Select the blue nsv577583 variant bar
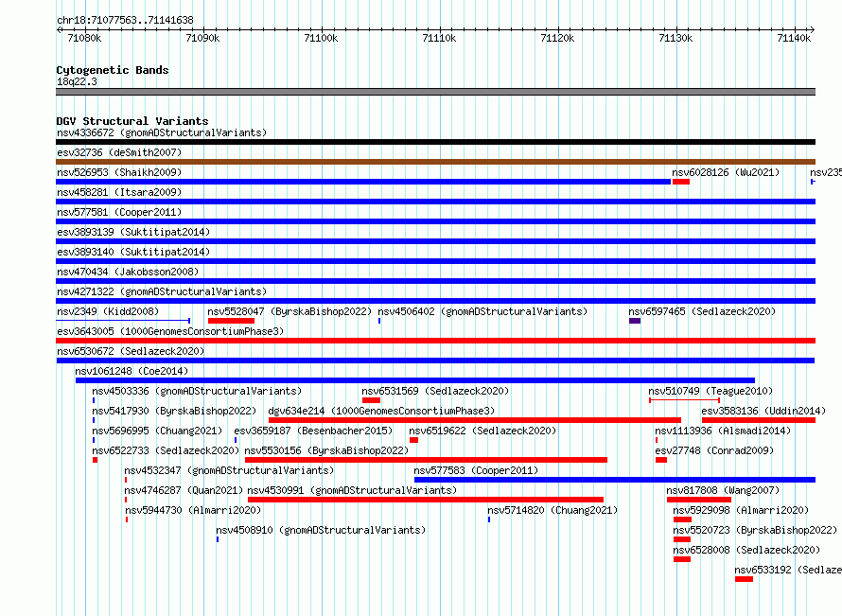Viewport: 842px width, 616px height. 615,480
